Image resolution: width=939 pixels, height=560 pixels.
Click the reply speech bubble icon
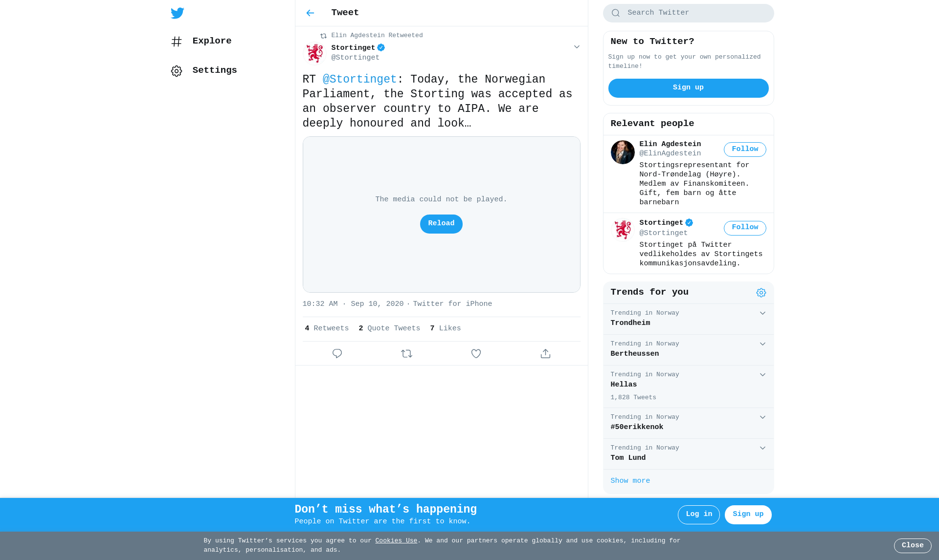pos(337,353)
